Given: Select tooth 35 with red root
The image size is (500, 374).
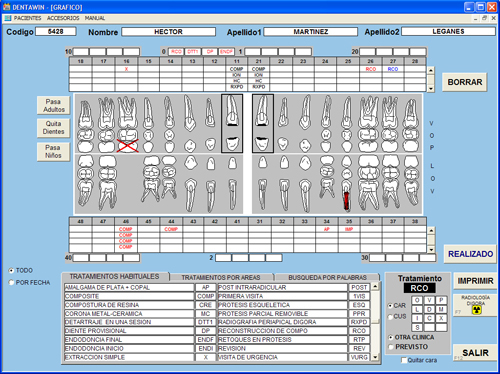Looking at the screenshot, I should coord(347,183).
